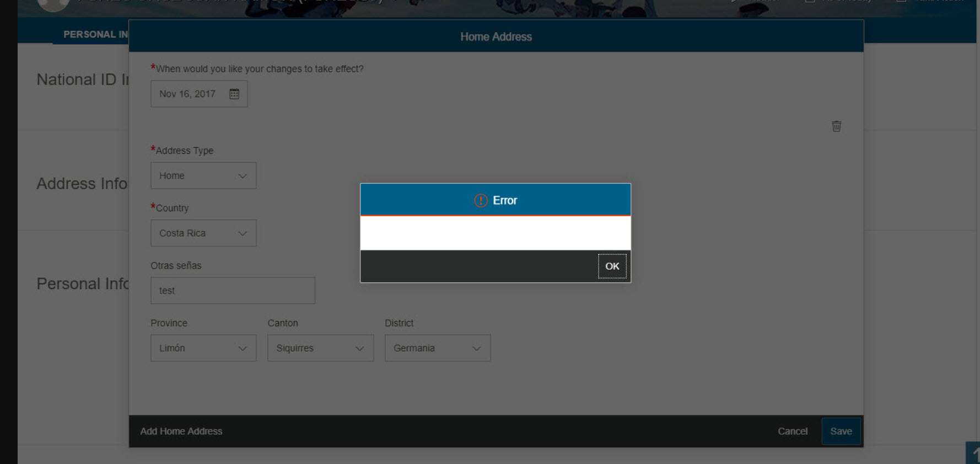Click the Canton field label
Viewport: 980px width, 464px height.
283,323
